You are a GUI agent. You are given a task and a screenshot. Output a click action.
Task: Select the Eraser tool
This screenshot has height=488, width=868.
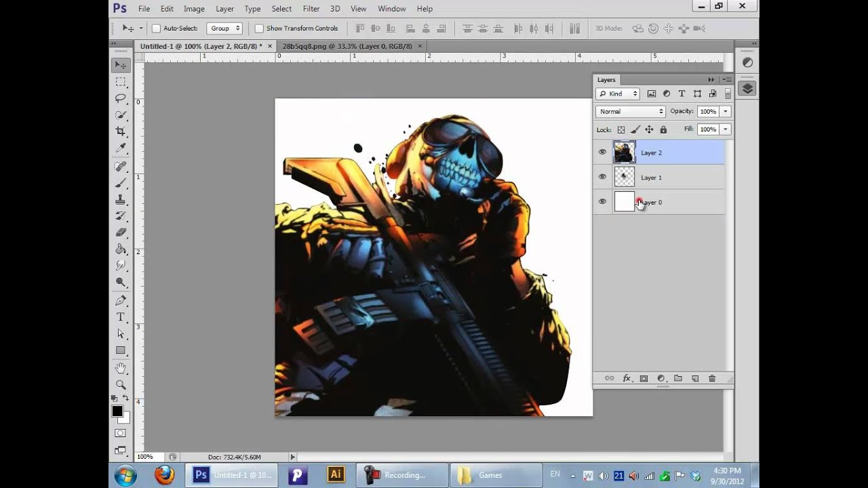[121, 232]
